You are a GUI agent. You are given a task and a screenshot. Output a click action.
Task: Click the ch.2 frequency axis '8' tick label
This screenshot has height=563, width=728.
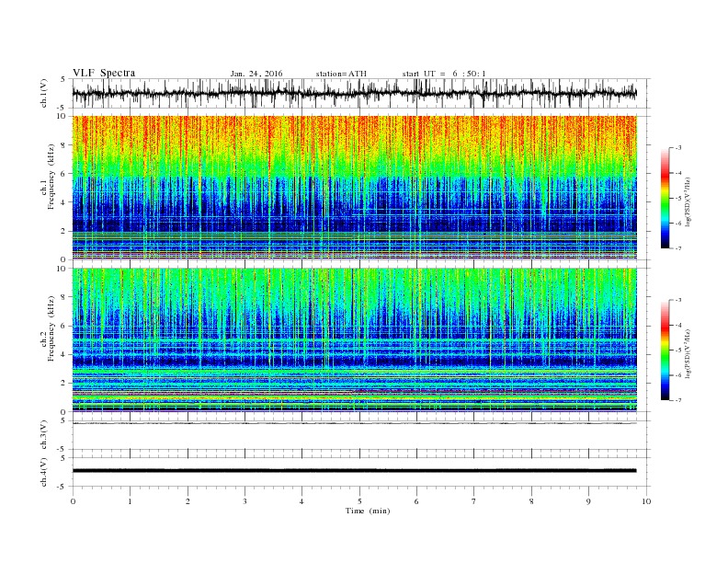[x=64, y=297]
